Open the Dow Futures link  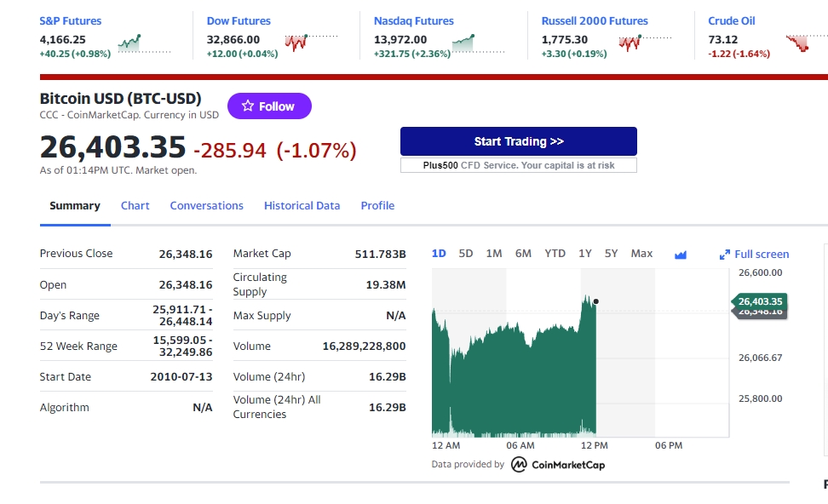tap(239, 21)
